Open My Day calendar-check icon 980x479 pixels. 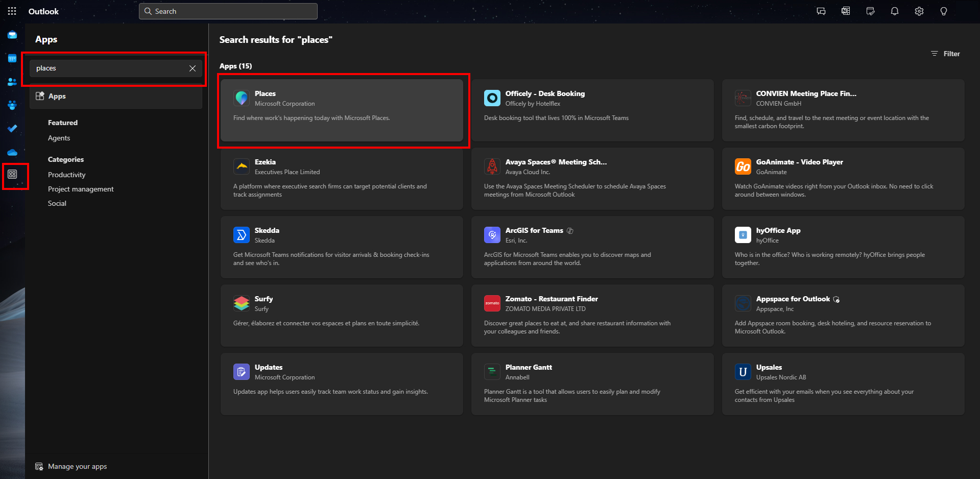[x=870, y=11]
